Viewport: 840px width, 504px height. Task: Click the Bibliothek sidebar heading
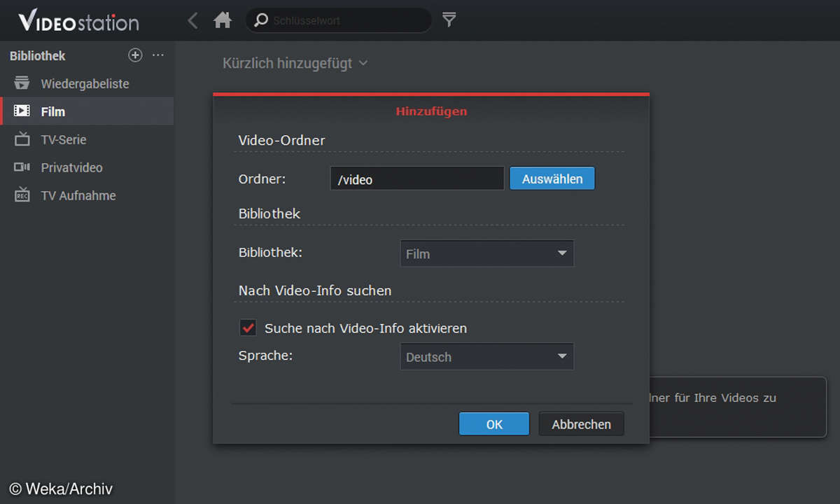click(x=38, y=55)
